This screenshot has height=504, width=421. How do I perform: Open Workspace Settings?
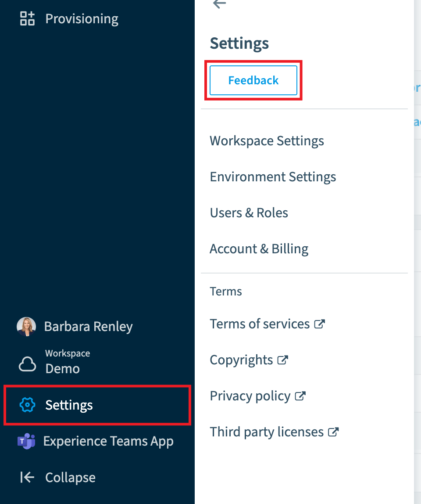[267, 141]
